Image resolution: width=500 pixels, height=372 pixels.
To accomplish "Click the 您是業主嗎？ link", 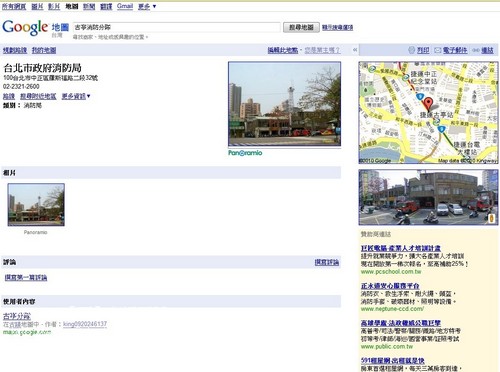I will 322,50.
